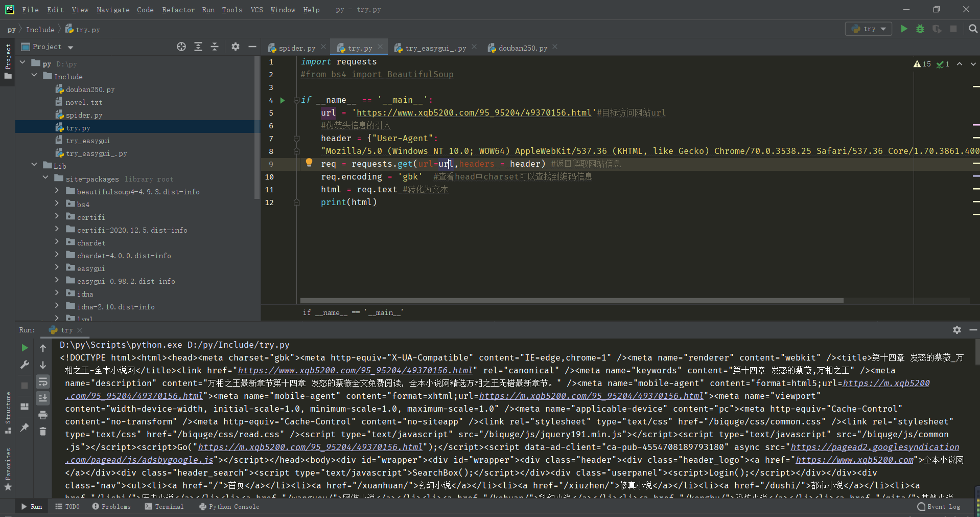Run script from gutter arrow on line 4

point(283,100)
